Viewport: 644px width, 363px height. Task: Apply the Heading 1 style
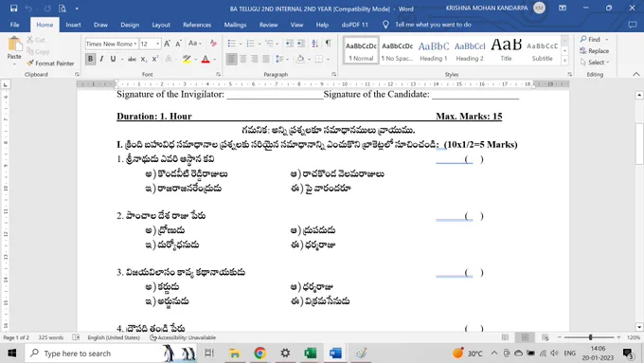click(x=434, y=51)
